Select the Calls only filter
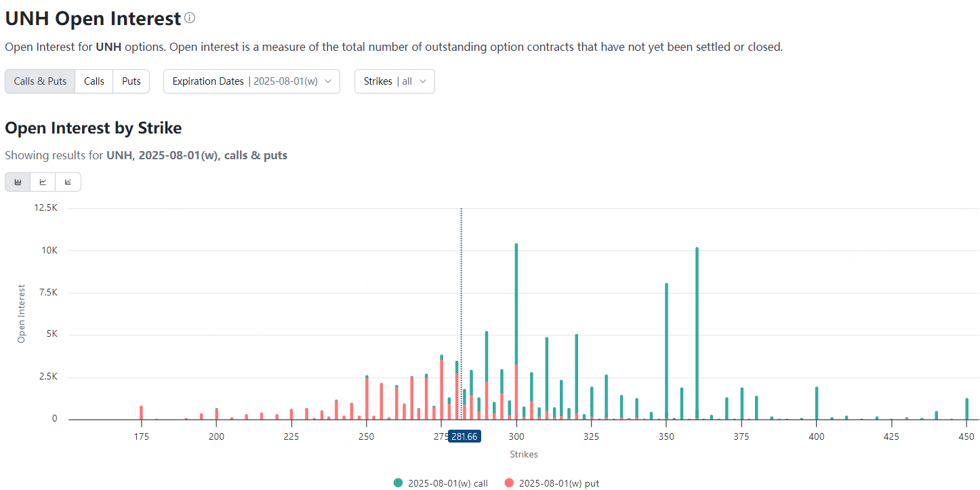980x490 pixels. point(94,81)
